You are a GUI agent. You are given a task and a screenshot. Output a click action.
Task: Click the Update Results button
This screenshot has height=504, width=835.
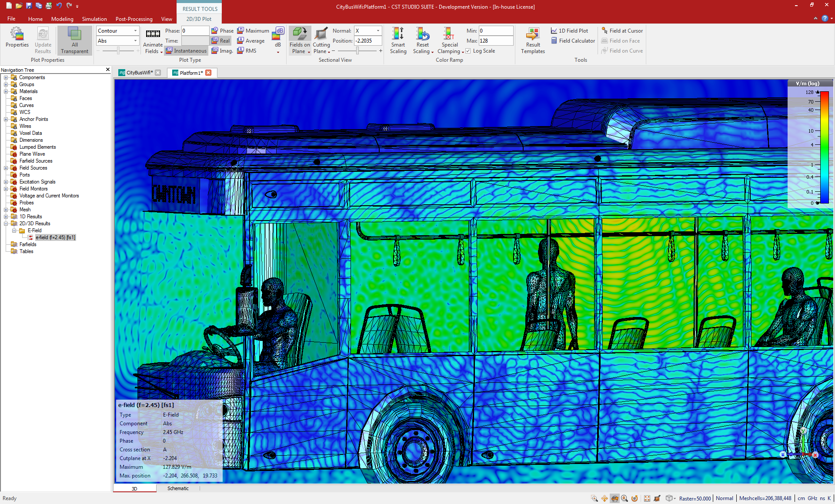click(x=43, y=40)
